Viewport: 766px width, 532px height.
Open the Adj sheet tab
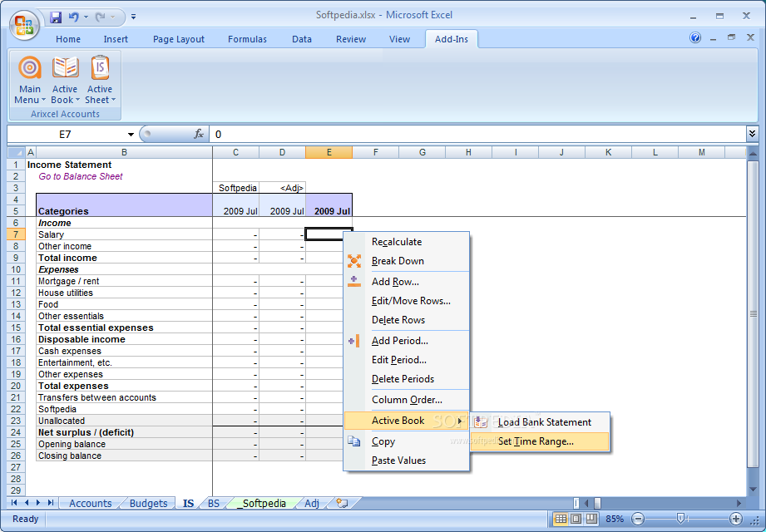(312, 503)
